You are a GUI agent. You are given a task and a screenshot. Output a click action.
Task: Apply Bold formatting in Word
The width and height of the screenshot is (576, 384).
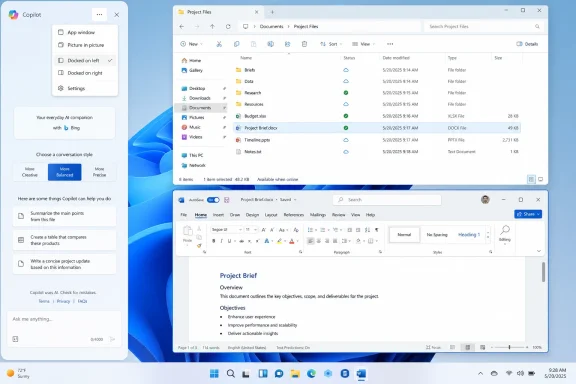pyautogui.click(x=213, y=241)
